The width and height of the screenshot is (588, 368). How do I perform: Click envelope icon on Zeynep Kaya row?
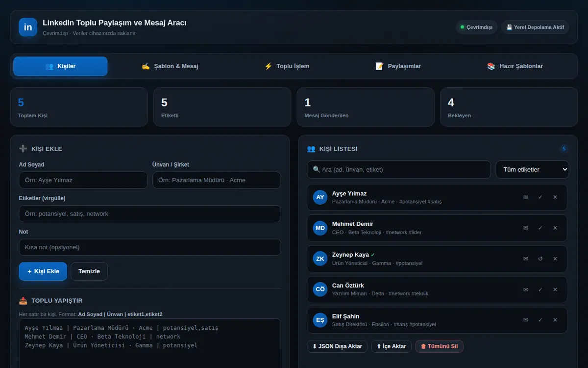(x=526, y=259)
